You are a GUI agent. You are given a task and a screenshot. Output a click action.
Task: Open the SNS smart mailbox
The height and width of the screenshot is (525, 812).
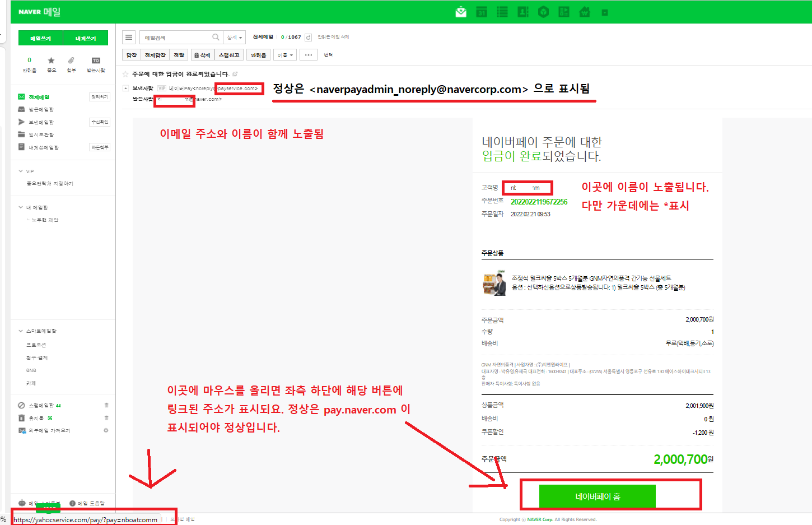coord(31,370)
